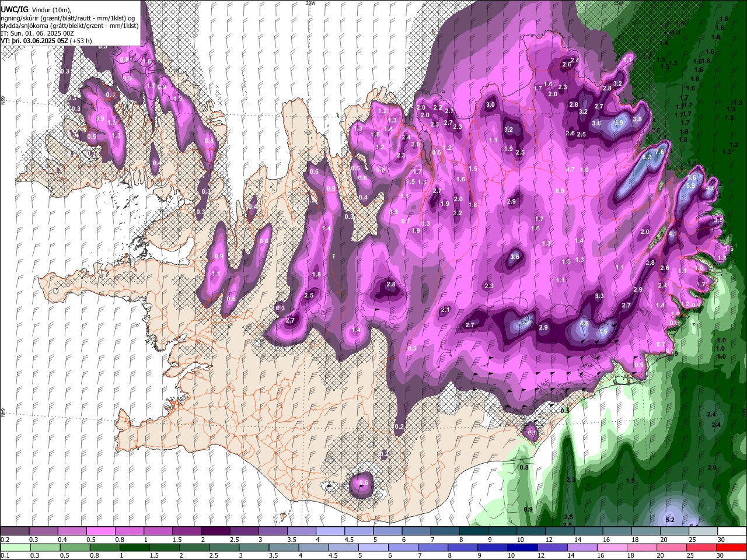Click the 'VT: þri. 03.06.2025 05Z' valid time
747x560 pixels.
34,41
